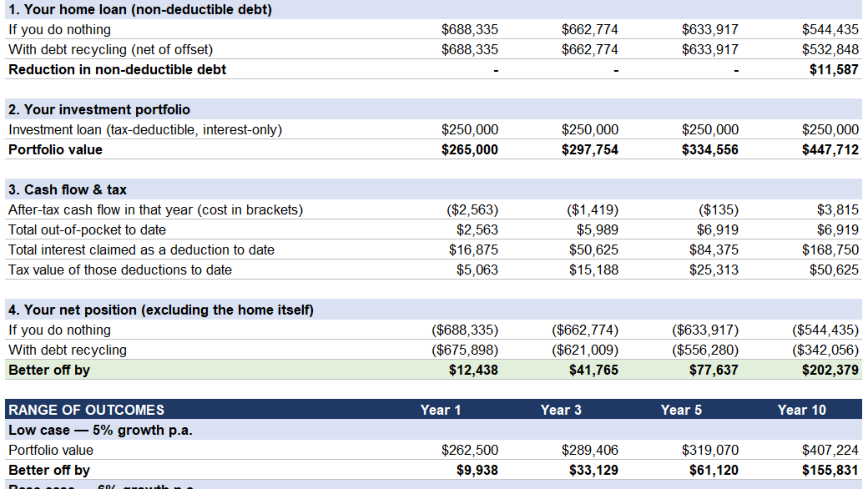Click the $168,750 total interest claimed cell

pyautogui.click(x=830, y=250)
